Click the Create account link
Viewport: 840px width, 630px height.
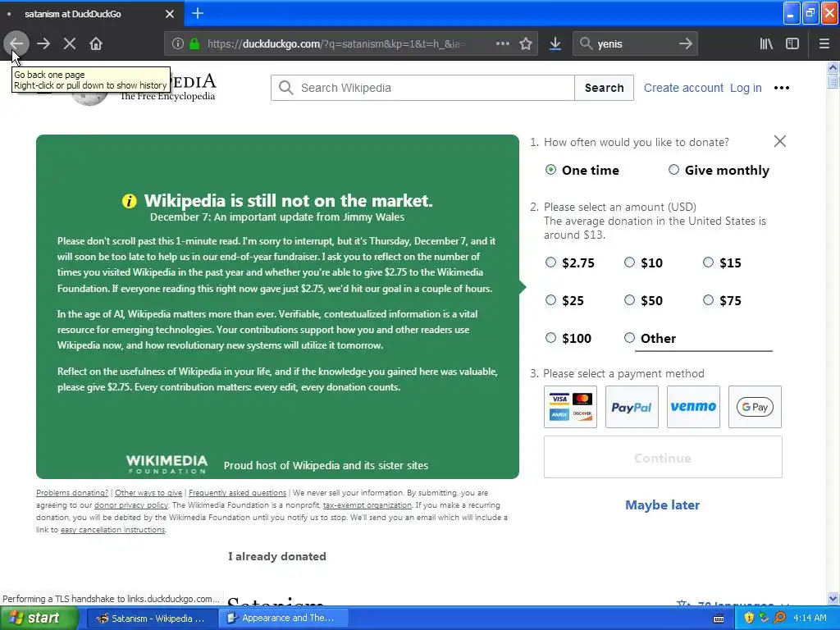(x=683, y=88)
